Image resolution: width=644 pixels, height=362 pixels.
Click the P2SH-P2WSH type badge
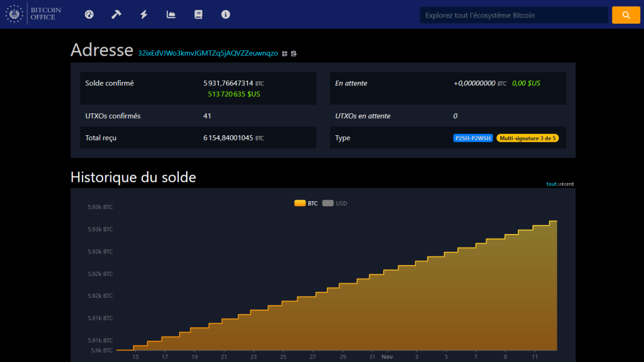pyautogui.click(x=473, y=138)
